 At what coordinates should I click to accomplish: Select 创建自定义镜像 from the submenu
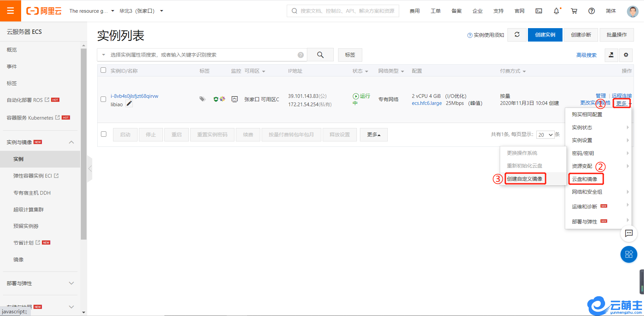pos(525,179)
